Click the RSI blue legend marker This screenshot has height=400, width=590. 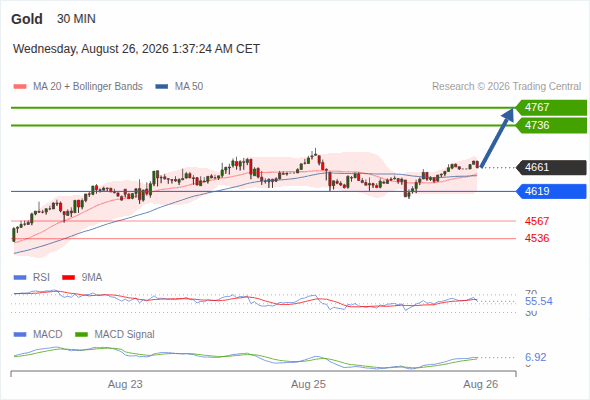point(20,278)
